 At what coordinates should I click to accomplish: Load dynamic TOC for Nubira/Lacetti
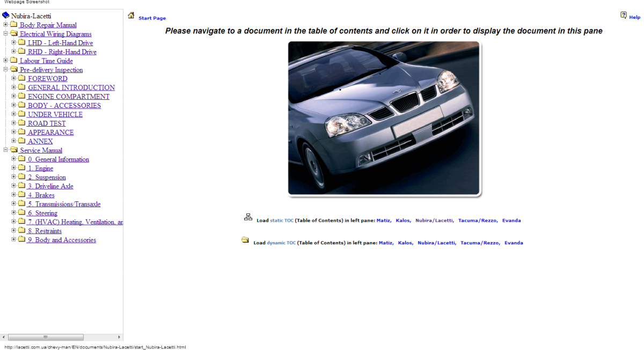[436, 243]
